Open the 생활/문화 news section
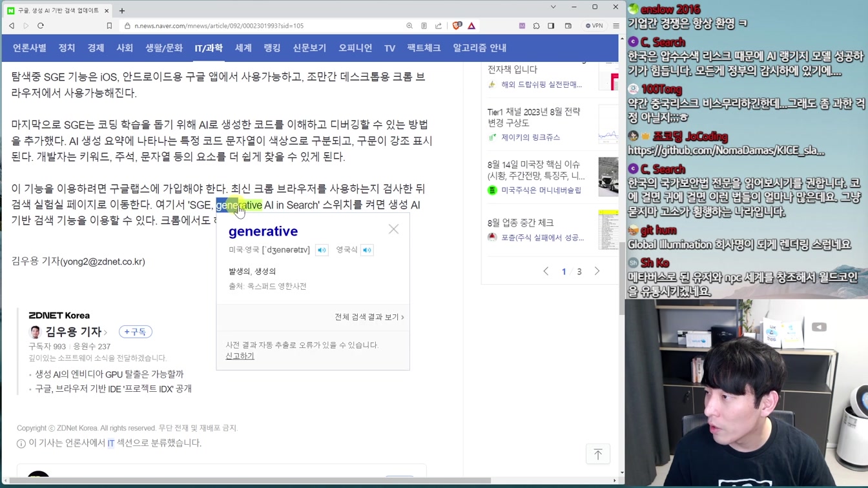868x488 pixels. (164, 48)
